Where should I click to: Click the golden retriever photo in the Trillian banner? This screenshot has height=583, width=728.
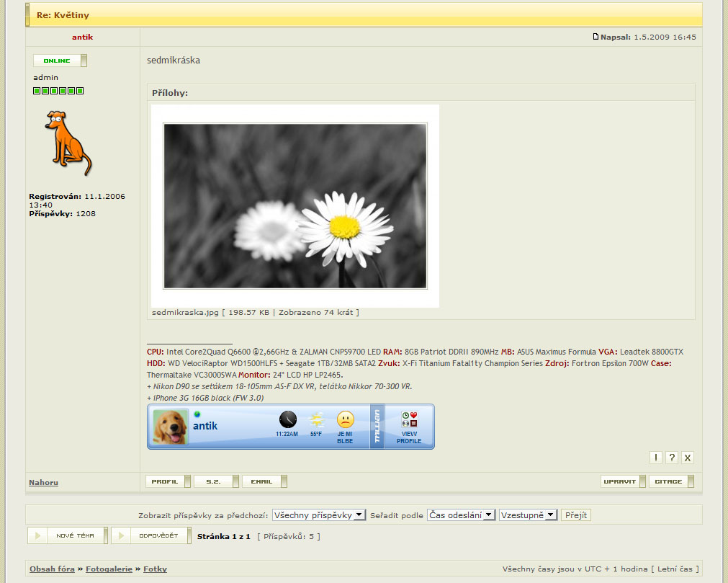pyautogui.click(x=171, y=427)
